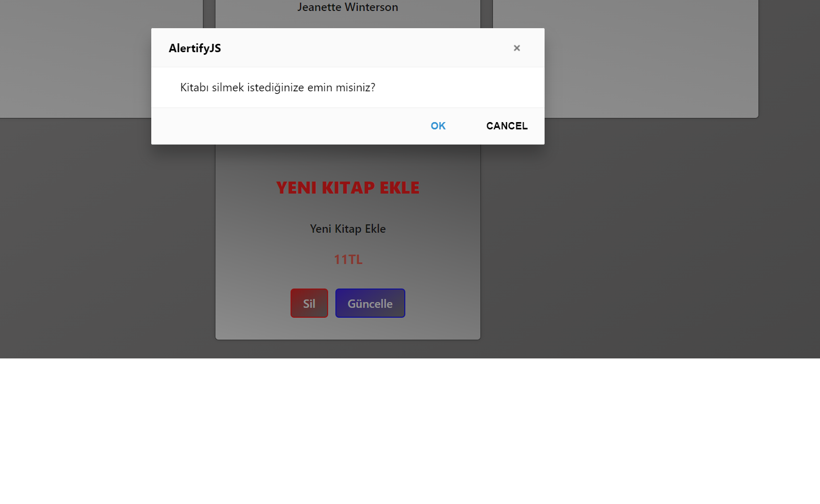Confirm deletion with the OK button
The height and width of the screenshot is (504, 820).
click(x=438, y=126)
